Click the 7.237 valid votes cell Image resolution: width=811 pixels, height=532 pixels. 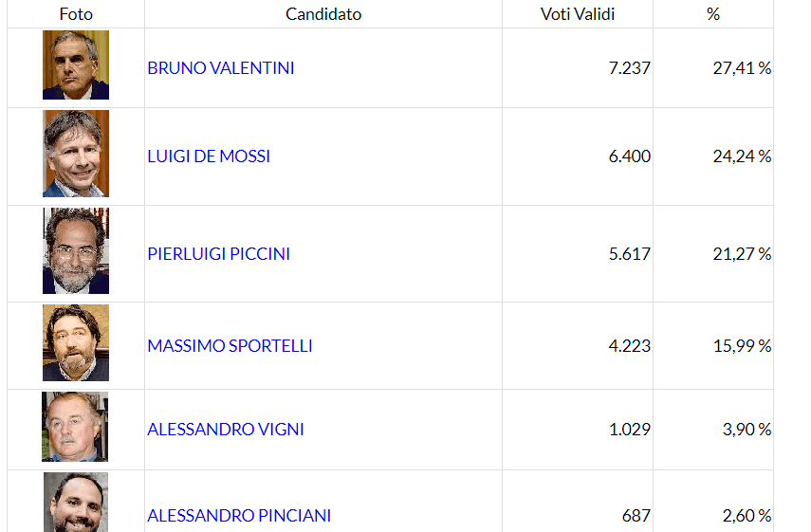(x=630, y=68)
